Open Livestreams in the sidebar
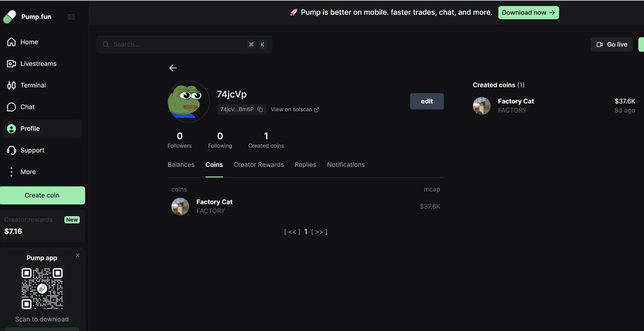 42,63
